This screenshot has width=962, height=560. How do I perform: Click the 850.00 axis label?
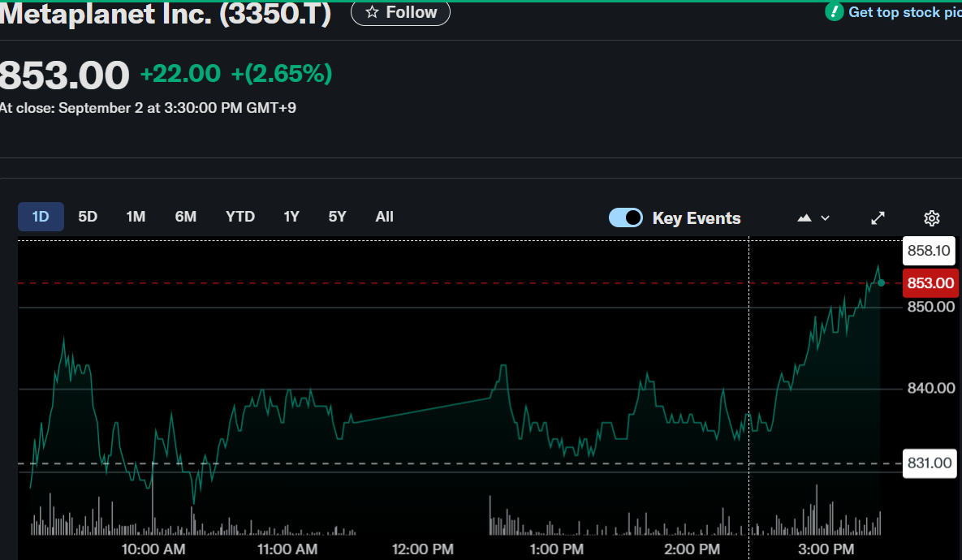pyautogui.click(x=930, y=307)
